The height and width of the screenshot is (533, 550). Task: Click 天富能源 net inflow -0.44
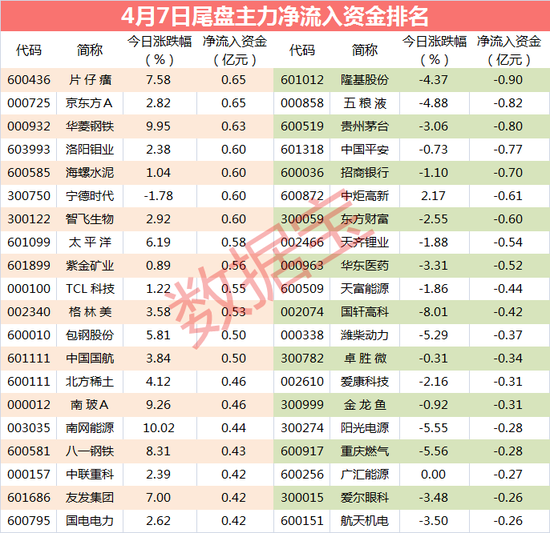coord(508,289)
